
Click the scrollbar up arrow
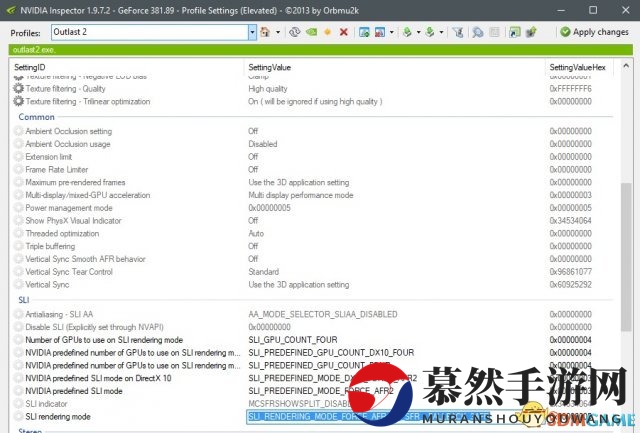(626, 66)
